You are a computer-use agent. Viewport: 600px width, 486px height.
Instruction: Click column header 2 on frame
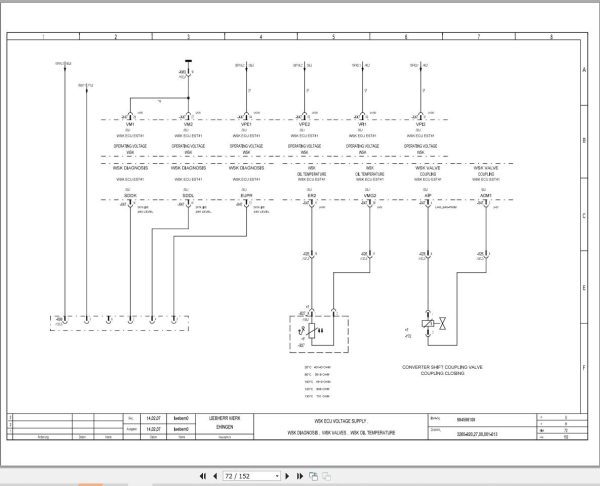116,37
